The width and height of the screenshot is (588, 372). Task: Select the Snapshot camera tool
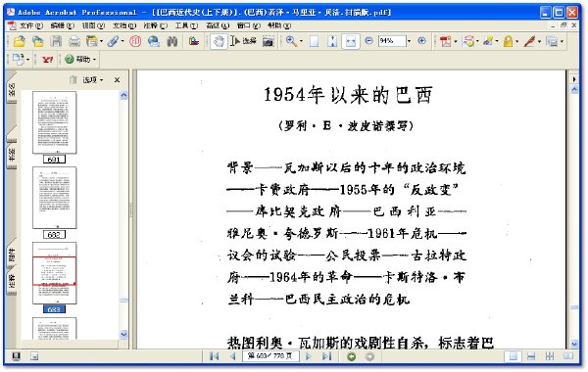click(269, 41)
